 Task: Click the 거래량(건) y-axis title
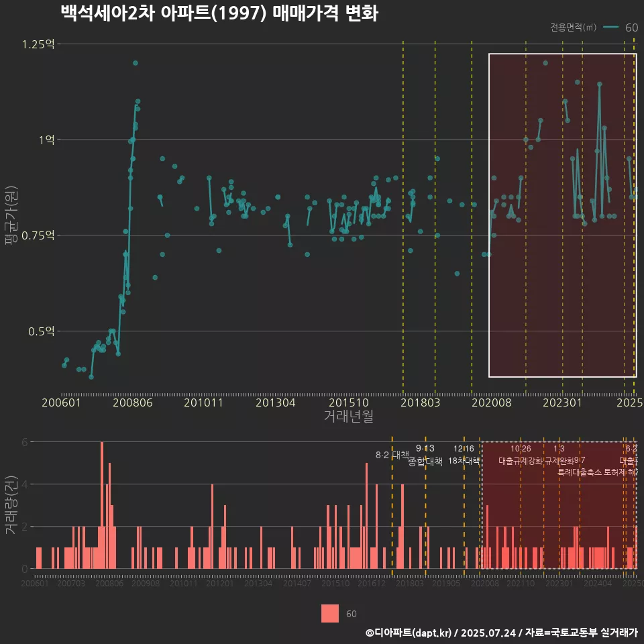[x=11, y=504]
